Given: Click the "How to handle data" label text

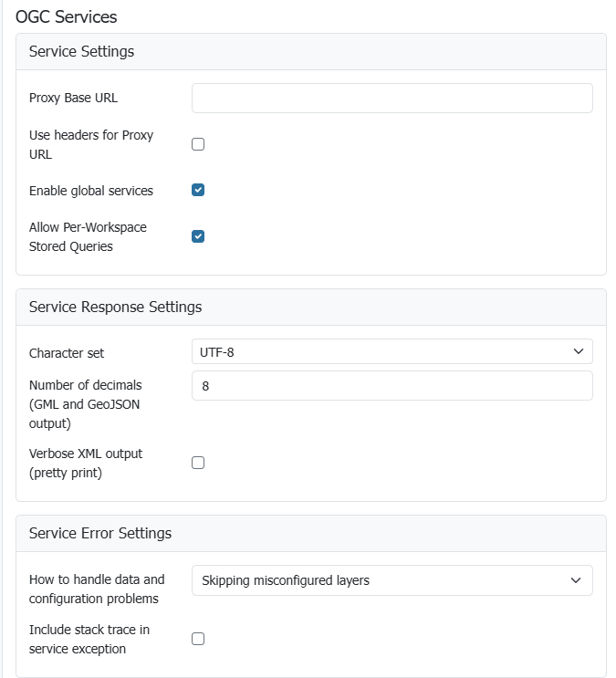Looking at the screenshot, I should tap(97, 579).
